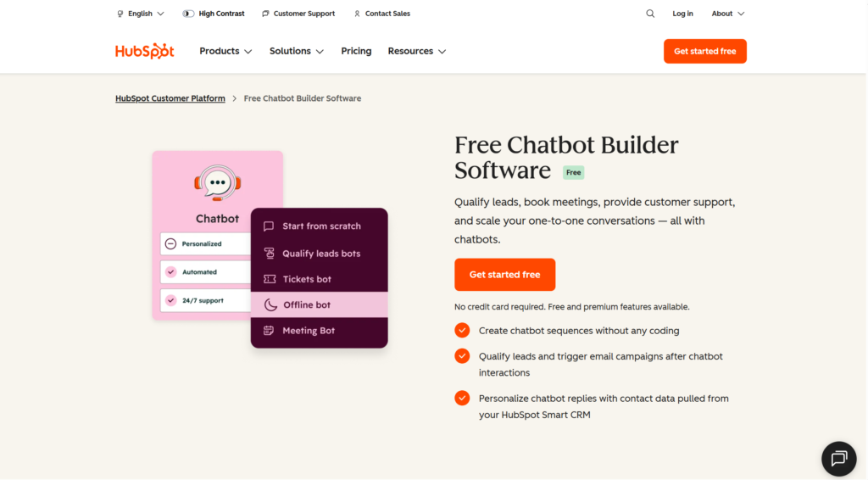The width and height of the screenshot is (868, 480).
Task: Open Customer Support link
Action: point(304,14)
